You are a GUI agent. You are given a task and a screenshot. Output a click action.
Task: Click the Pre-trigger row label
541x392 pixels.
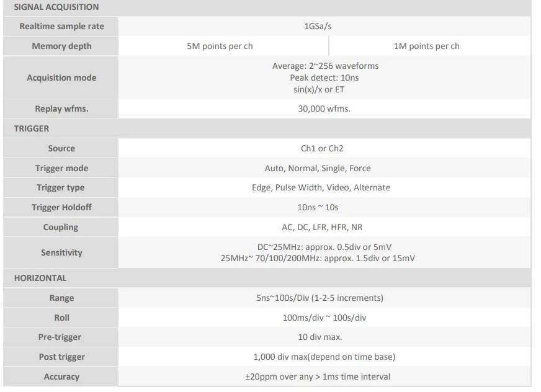pyautogui.click(x=61, y=337)
